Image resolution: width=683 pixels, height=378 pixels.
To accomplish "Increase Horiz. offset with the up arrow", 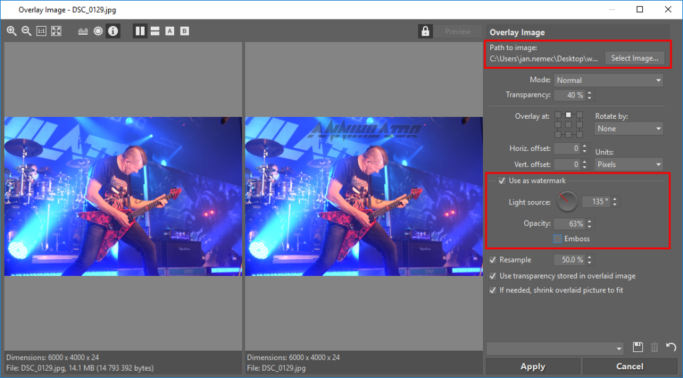I will [x=585, y=146].
